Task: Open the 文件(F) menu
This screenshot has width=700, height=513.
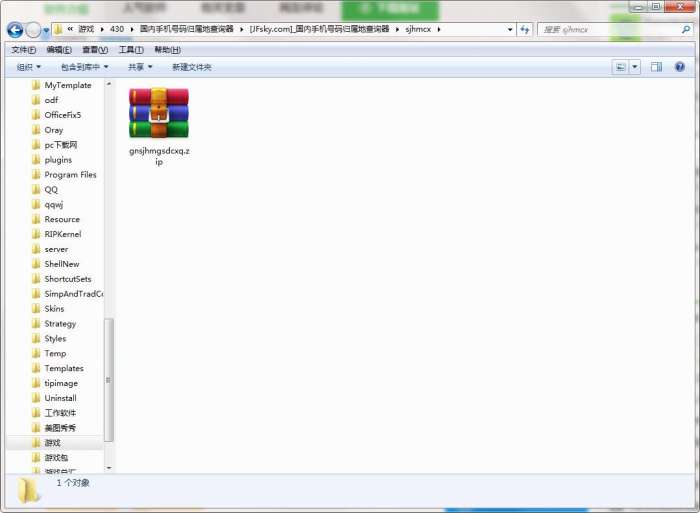Action: pos(24,50)
